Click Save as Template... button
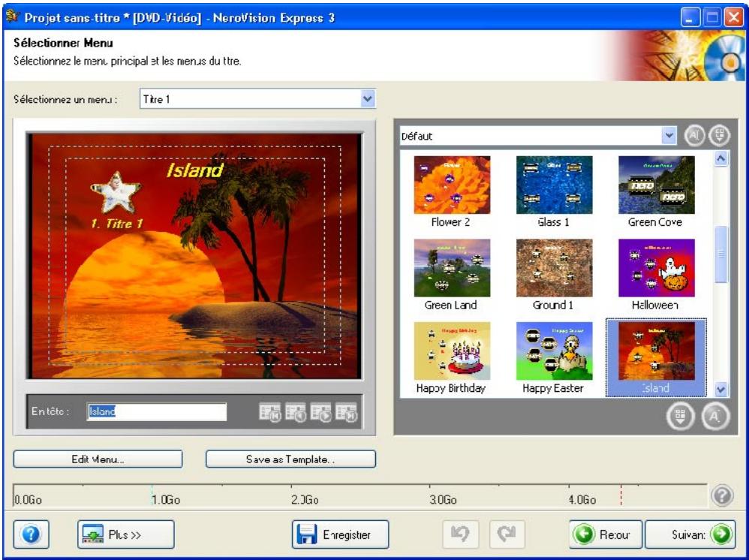This screenshot has height=560, width=749. (x=290, y=459)
